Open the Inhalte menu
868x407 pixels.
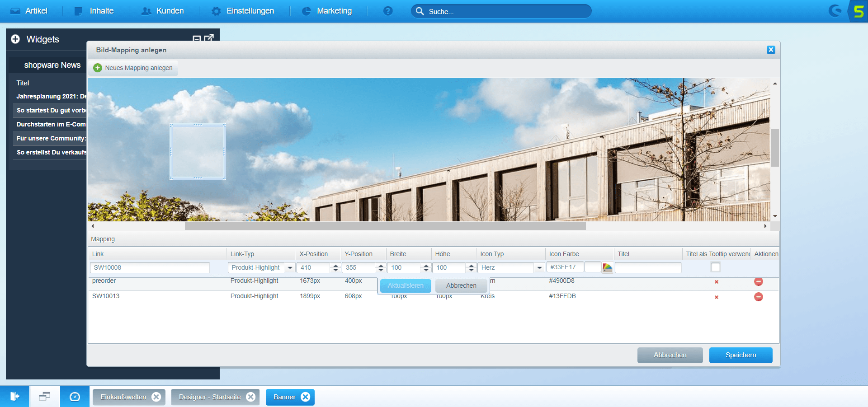click(94, 11)
